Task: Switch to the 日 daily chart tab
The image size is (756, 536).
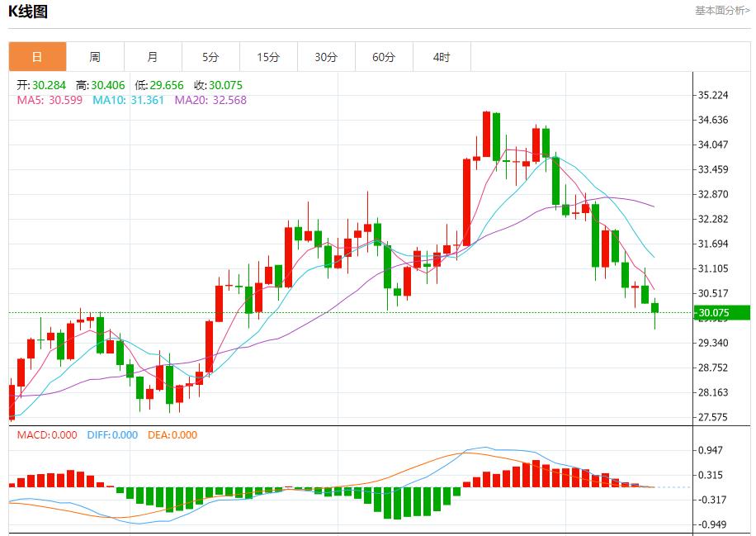Action: [37, 57]
